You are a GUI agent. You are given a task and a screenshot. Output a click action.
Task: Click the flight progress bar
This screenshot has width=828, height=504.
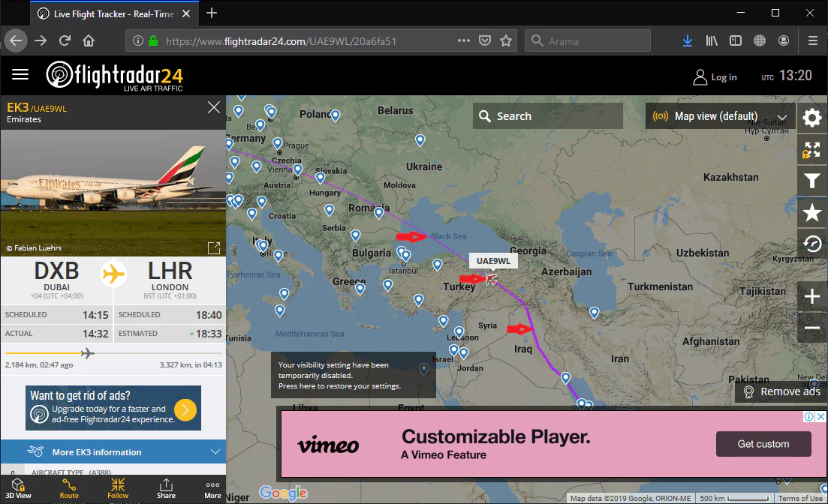click(x=113, y=353)
